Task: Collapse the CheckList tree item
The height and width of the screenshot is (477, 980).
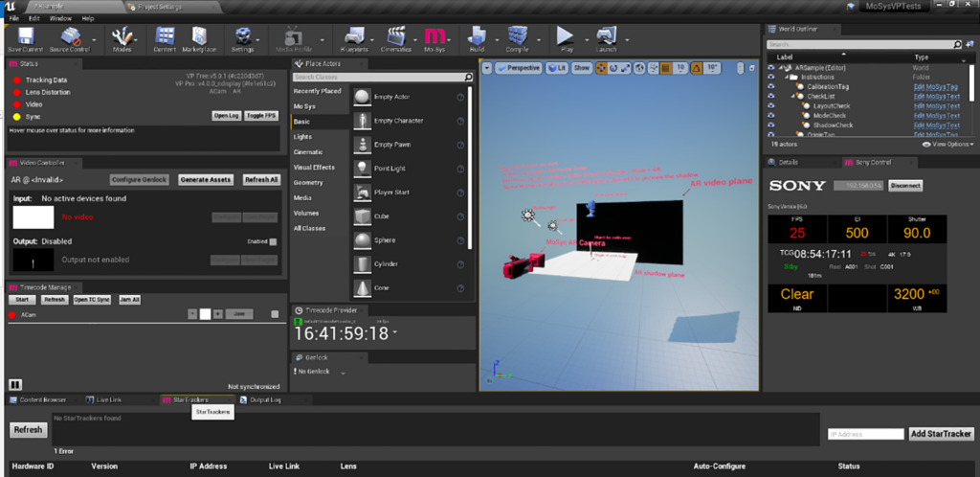Action: [793, 97]
